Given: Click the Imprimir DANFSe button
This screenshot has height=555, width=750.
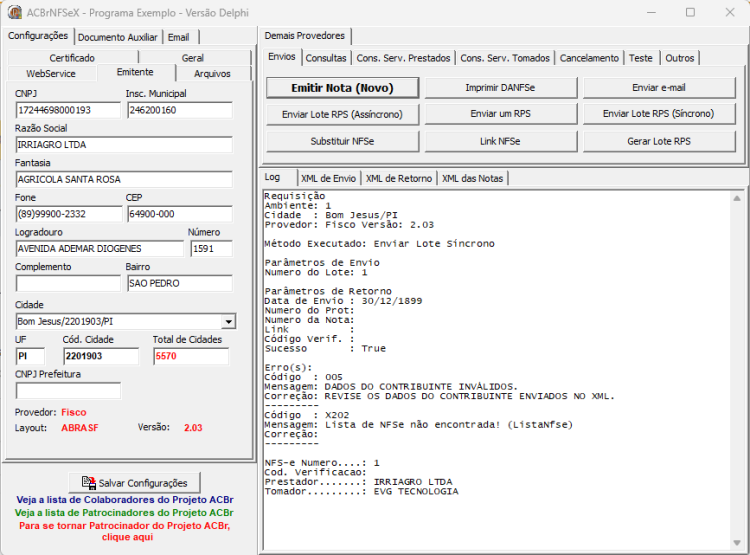Looking at the screenshot, I should point(500,88).
